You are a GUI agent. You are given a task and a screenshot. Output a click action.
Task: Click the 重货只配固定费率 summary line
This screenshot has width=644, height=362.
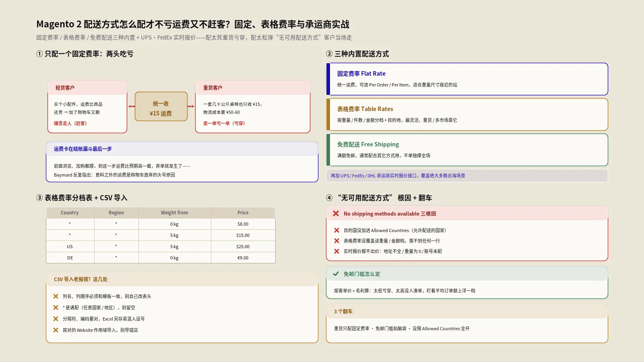(x=402, y=329)
